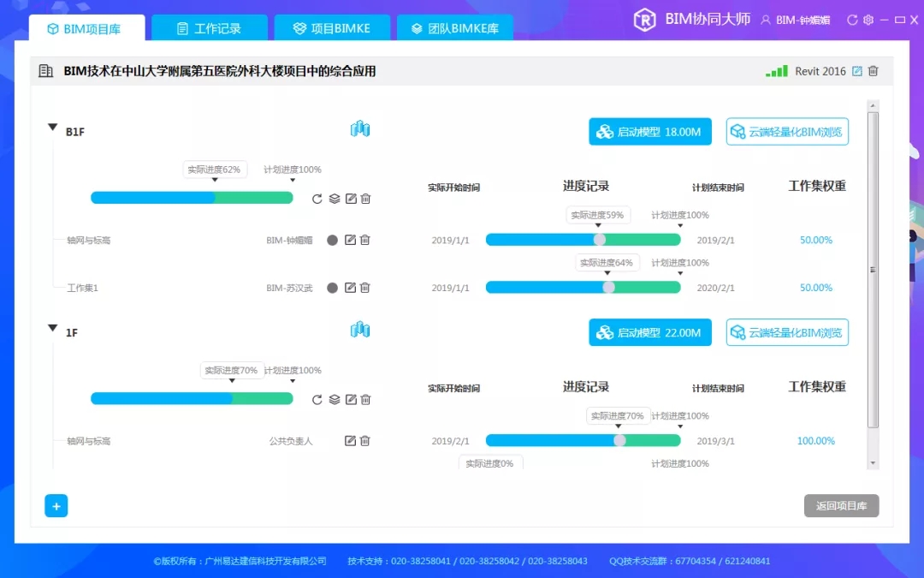
Task: Click the 公共负责人 owner label
Action: coord(291,441)
